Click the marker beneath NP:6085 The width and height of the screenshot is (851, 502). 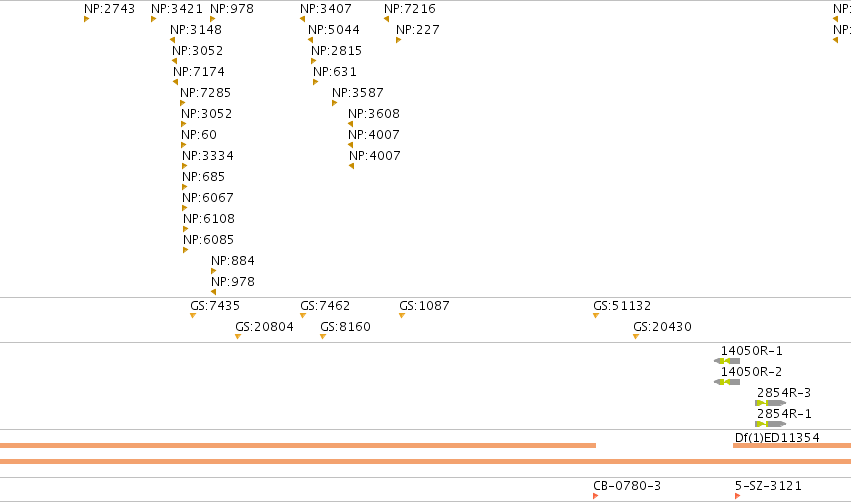[x=186, y=250]
